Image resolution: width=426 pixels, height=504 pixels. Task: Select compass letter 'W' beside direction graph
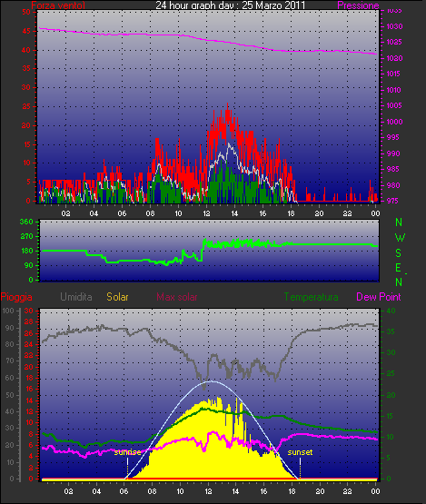[x=400, y=238]
